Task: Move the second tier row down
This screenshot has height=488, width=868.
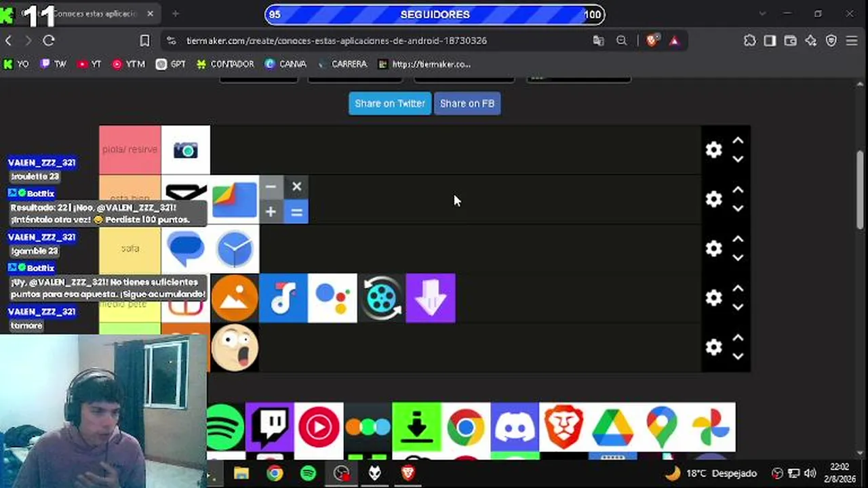Action: point(738,209)
